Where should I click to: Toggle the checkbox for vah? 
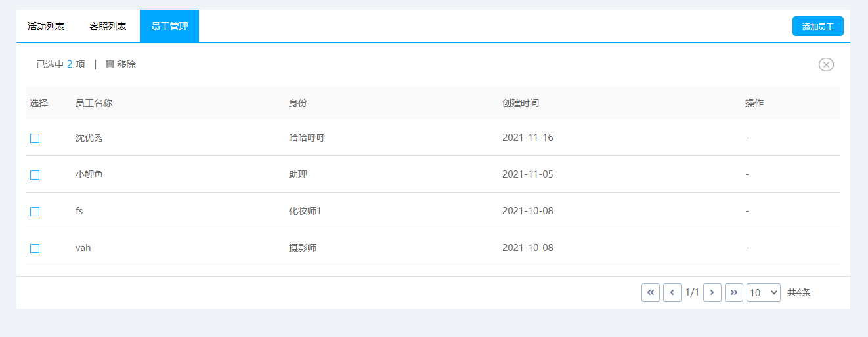pos(35,248)
